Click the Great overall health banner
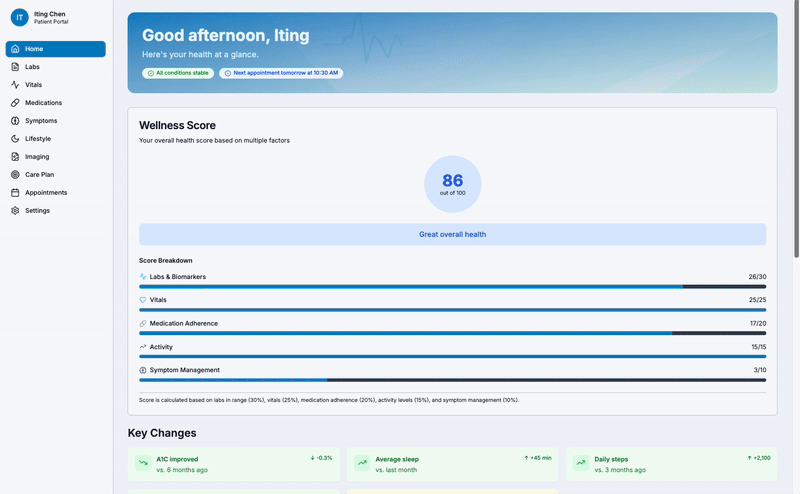 (453, 234)
